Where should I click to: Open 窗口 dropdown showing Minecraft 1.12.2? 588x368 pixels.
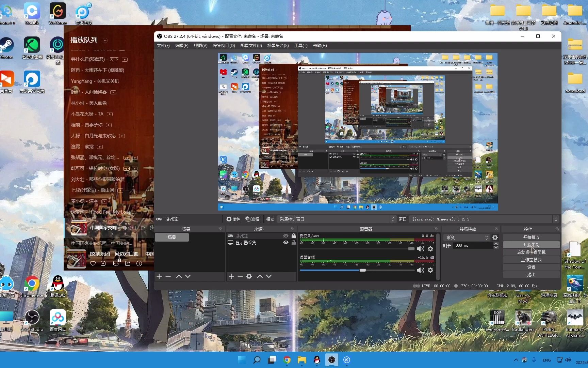coord(484,219)
